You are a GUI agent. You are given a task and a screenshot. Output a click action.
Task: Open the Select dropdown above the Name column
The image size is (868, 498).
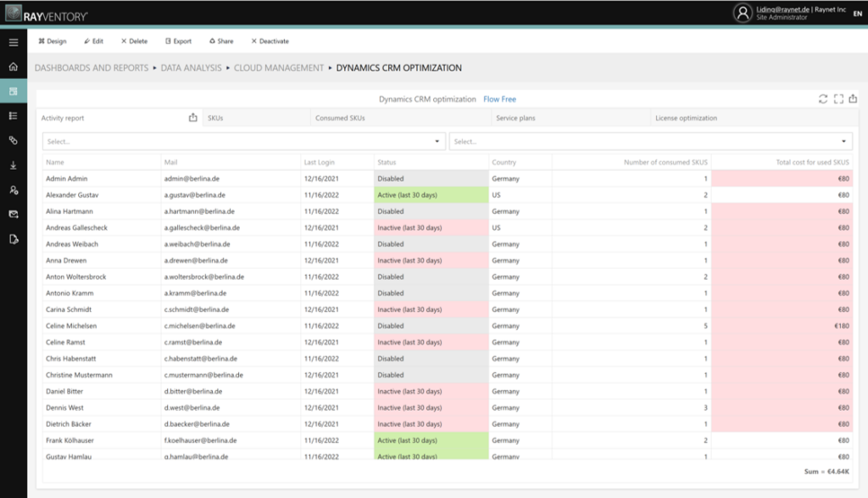[x=243, y=142]
